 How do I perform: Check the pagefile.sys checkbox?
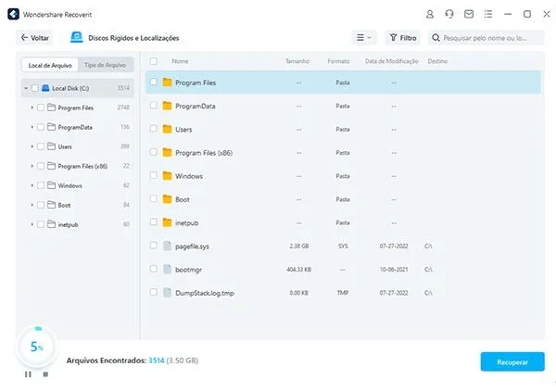(154, 246)
